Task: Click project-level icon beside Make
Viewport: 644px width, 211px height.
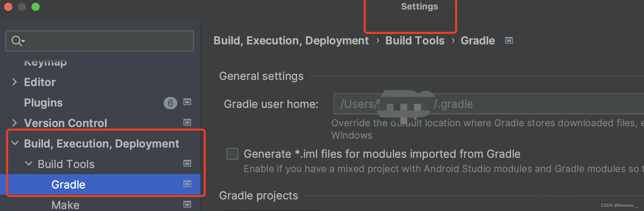Action: coord(187,205)
